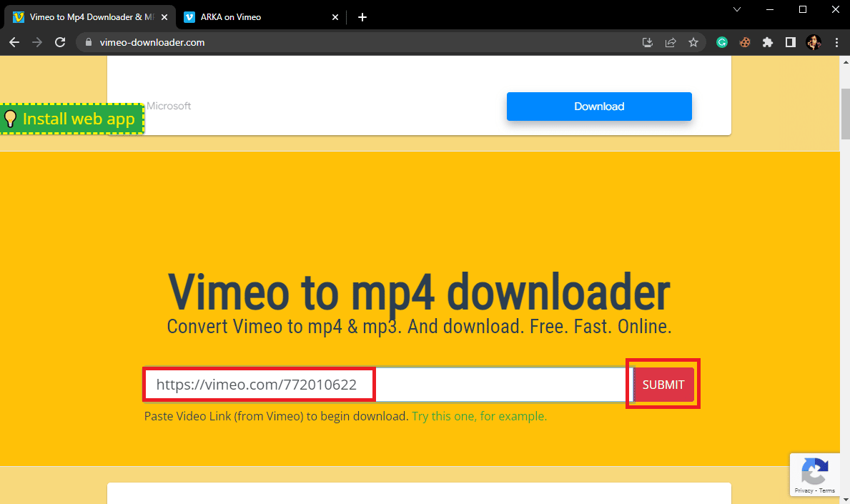Switch to the ARKA on Vimeo tab
Viewport: 850px width, 504px height.
[x=261, y=17]
